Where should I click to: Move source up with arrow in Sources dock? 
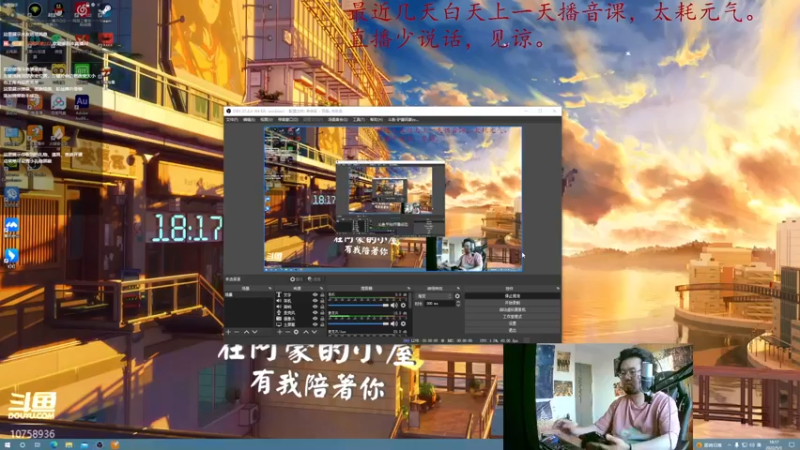tap(306, 332)
